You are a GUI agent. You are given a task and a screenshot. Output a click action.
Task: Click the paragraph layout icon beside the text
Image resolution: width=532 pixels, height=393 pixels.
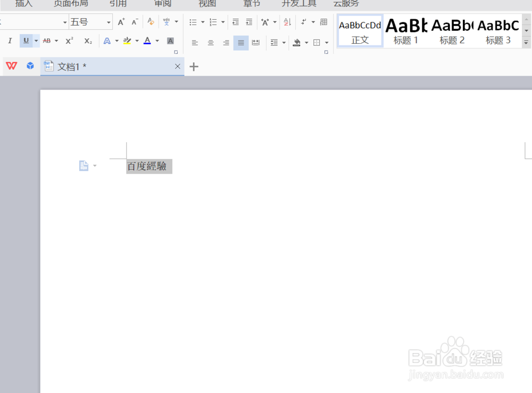click(x=84, y=166)
